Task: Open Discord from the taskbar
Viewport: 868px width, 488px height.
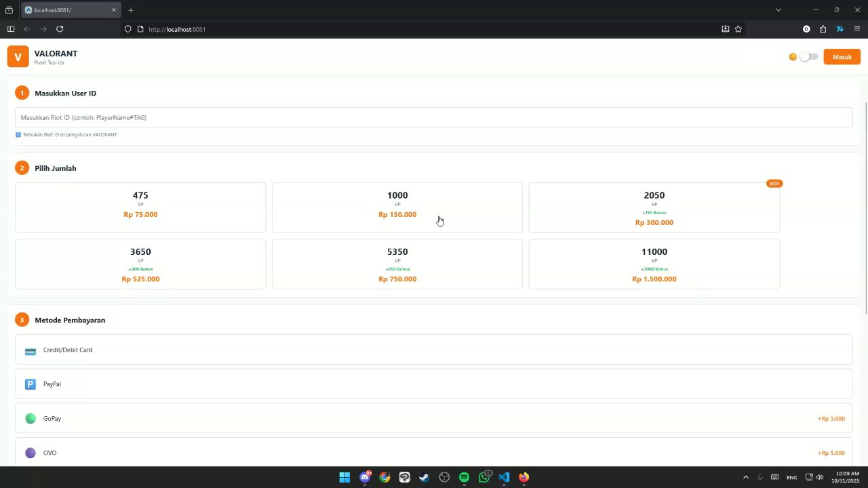Action: pyautogui.click(x=365, y=477)
